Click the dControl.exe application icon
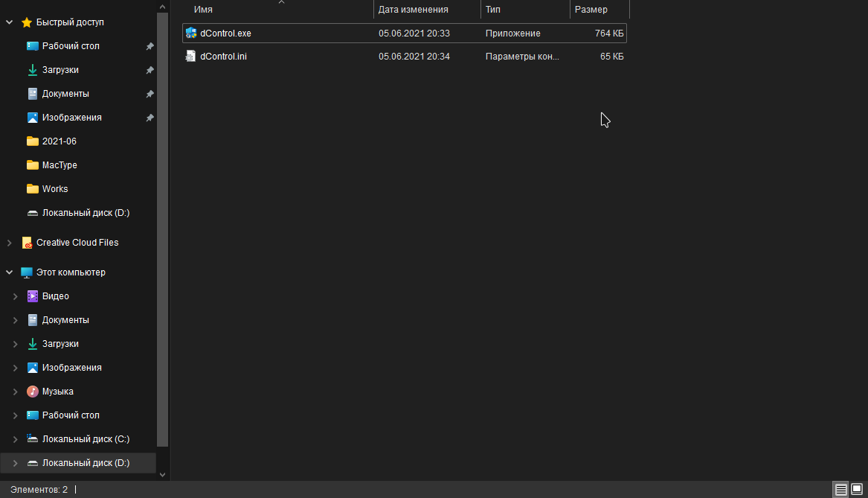 191,33
